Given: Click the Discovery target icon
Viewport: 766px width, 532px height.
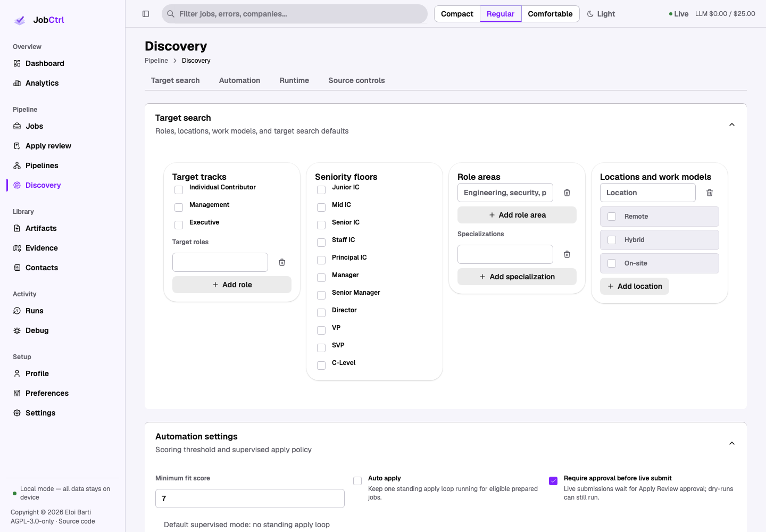Looking at the screenshot, I should 17,185.
